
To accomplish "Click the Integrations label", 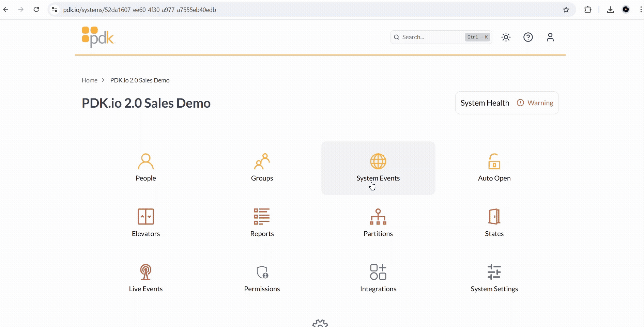I will pos(378,289).
